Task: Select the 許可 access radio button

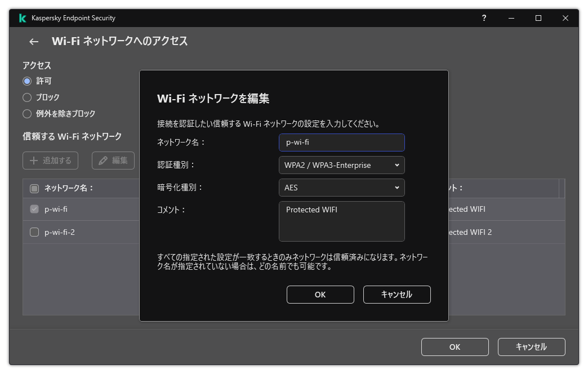Action: (26, 81)
